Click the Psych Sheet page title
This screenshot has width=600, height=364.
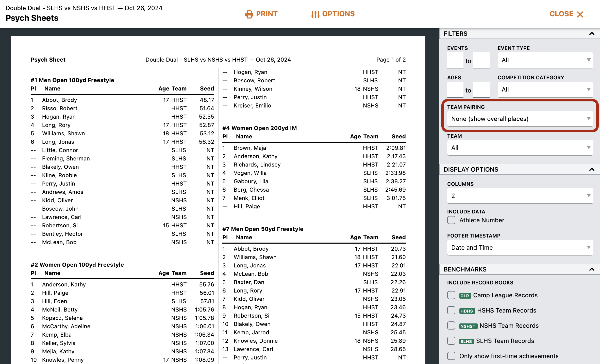click(48, 60)
